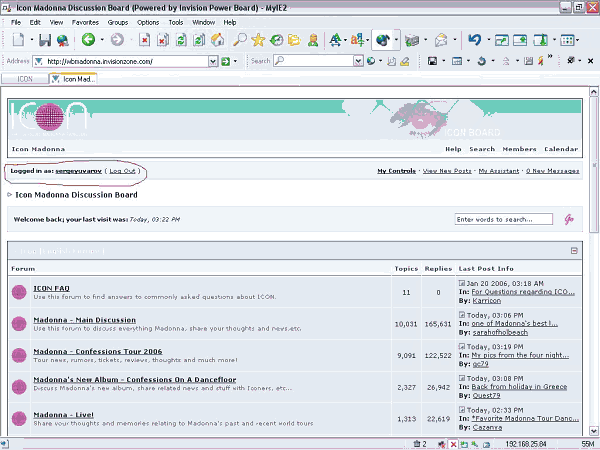This screenshot has width=600, height=450.
Task: Expand the Back button history arrow
Action: point(102,40)
